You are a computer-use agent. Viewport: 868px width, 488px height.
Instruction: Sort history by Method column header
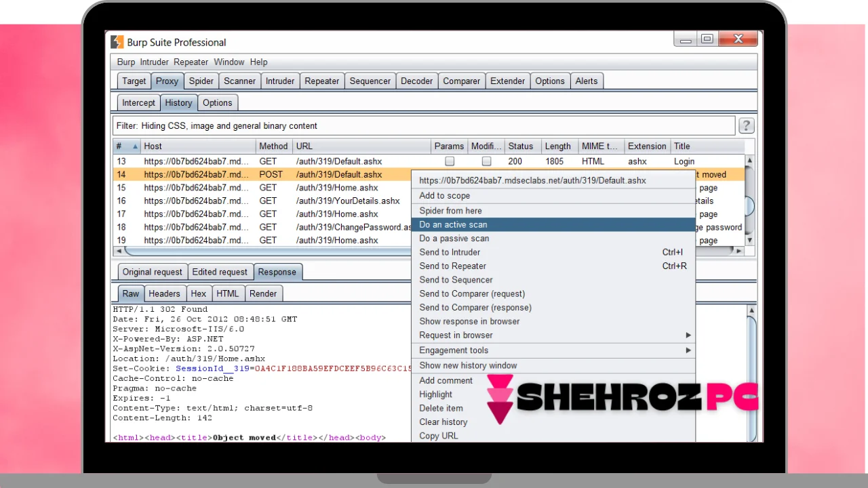pyautogui.click(x=273, y=146)
